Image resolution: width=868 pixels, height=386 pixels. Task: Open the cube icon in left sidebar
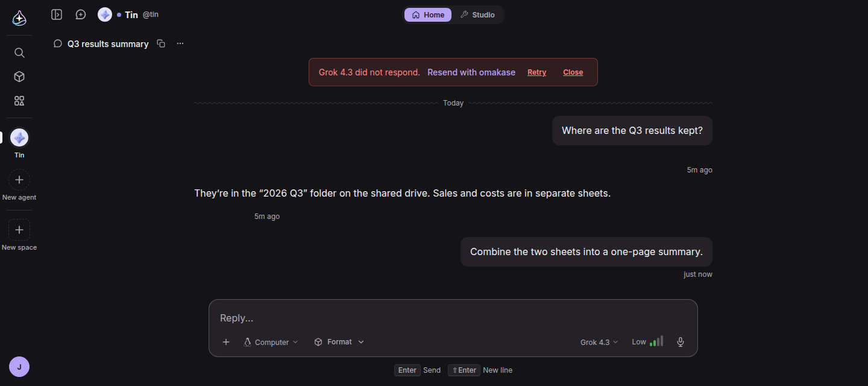click(19, 77)
